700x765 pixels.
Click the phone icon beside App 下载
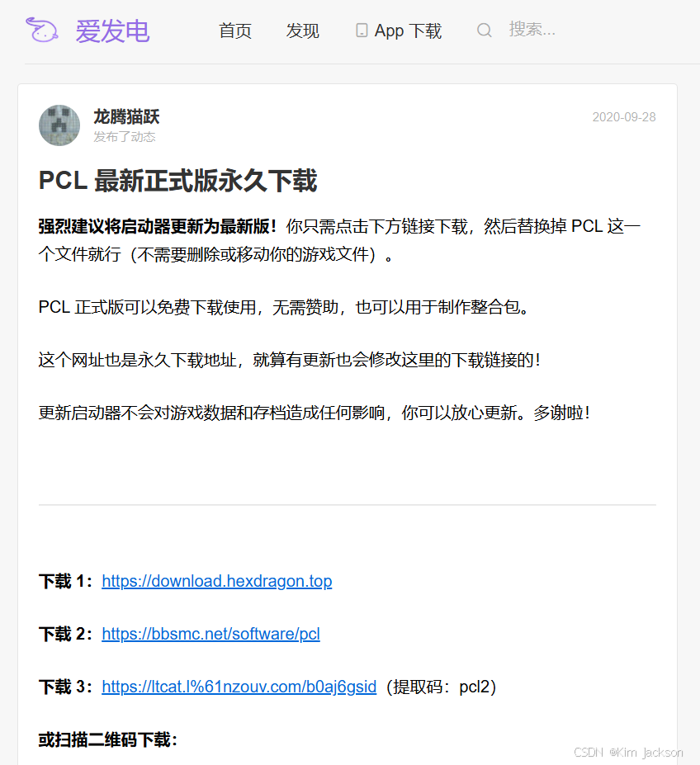[x=362, y=31]
